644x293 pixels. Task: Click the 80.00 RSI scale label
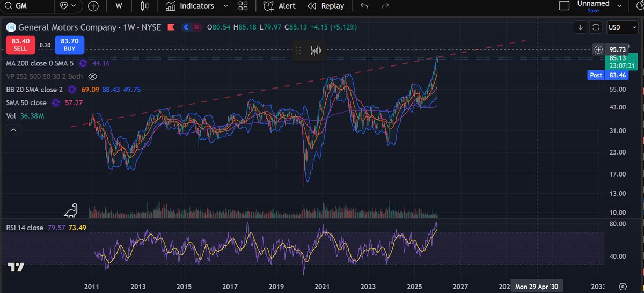click(x=618, y=223)
